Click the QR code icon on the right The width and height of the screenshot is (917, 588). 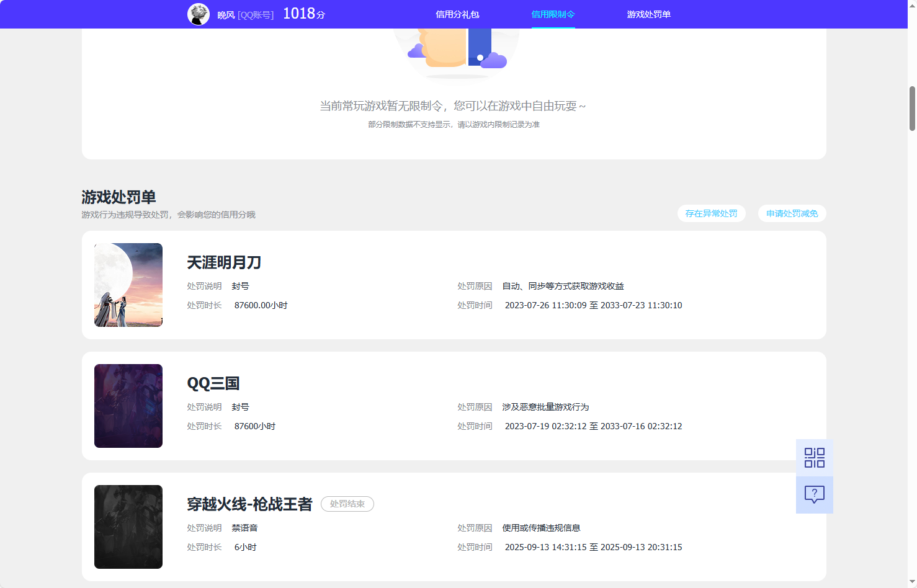click(814, 457)
